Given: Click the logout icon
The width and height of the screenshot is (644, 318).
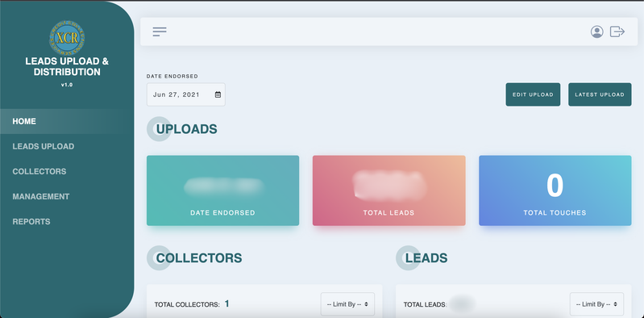Looking at the screenshot, I should [617, 31].
